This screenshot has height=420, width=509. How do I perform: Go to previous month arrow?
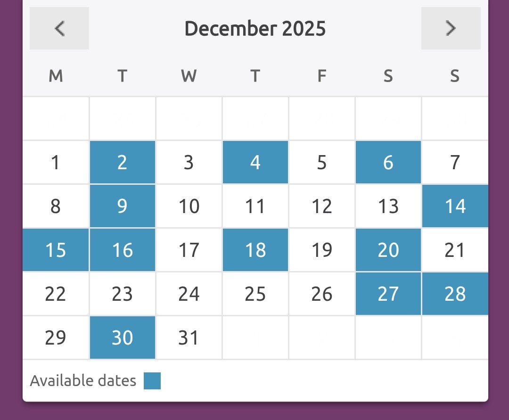(x=59, y=28)
